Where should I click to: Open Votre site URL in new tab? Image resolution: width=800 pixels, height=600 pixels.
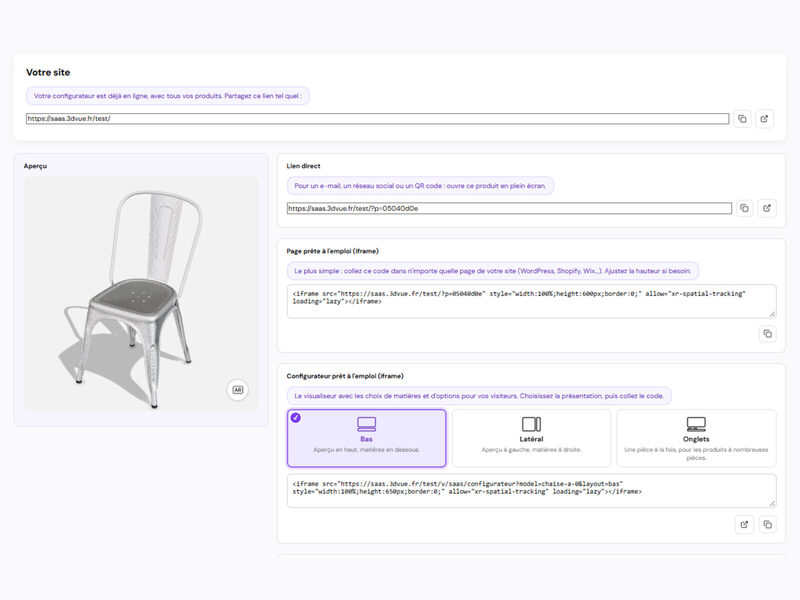(x=764, y=119)
